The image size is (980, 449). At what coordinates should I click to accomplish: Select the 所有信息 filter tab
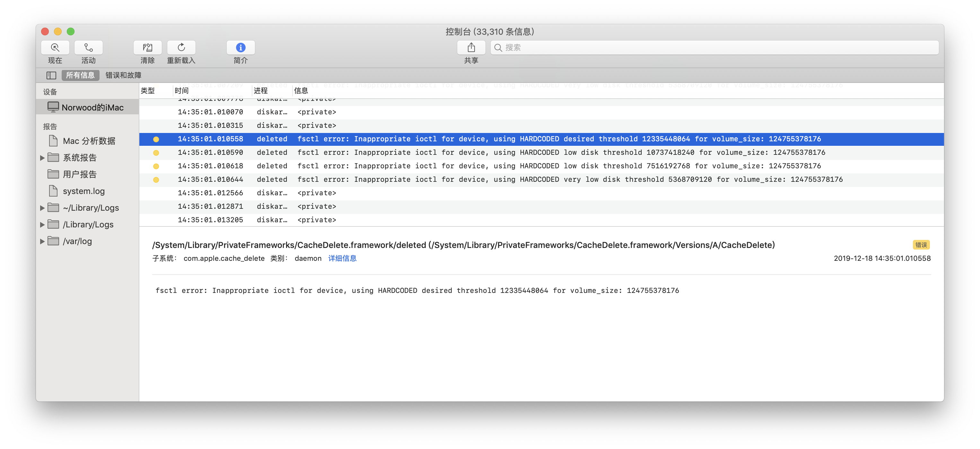[80, 75]
